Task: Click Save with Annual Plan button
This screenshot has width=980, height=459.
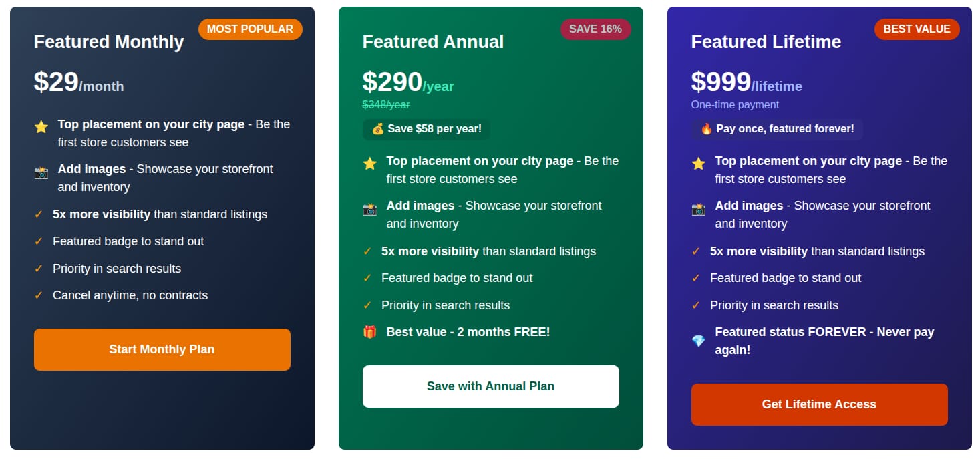Action: click(491, 386)
